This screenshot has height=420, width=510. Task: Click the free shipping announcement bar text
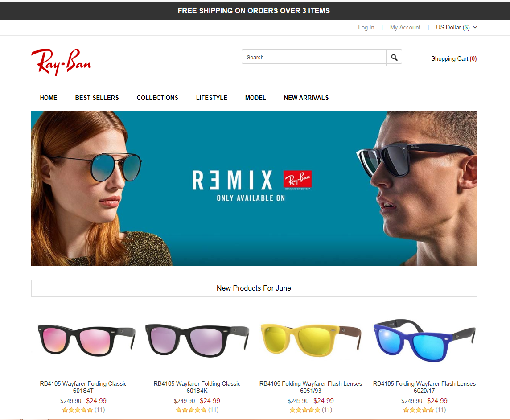pos(254,11)
